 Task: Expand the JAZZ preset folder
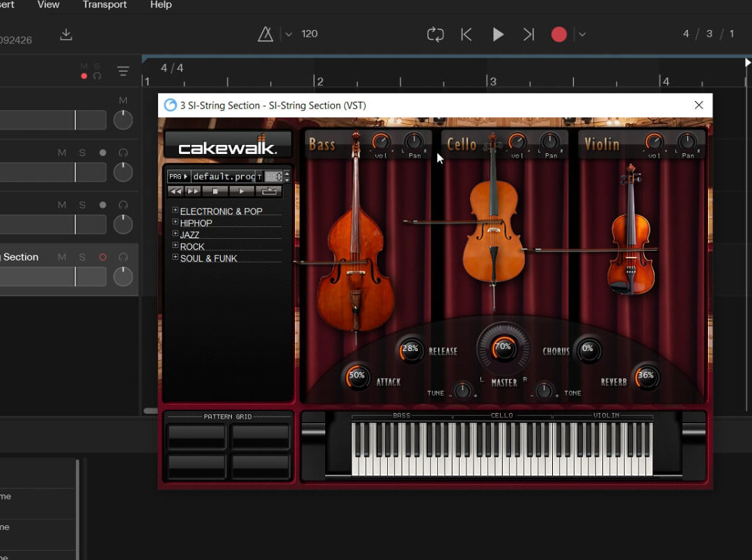[175, 235]
